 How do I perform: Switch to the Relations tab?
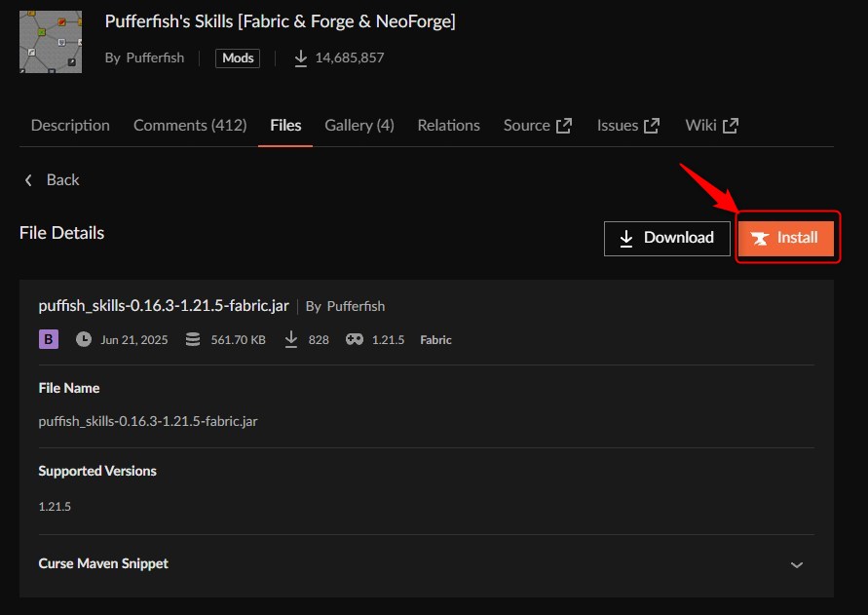pos(448,125)
